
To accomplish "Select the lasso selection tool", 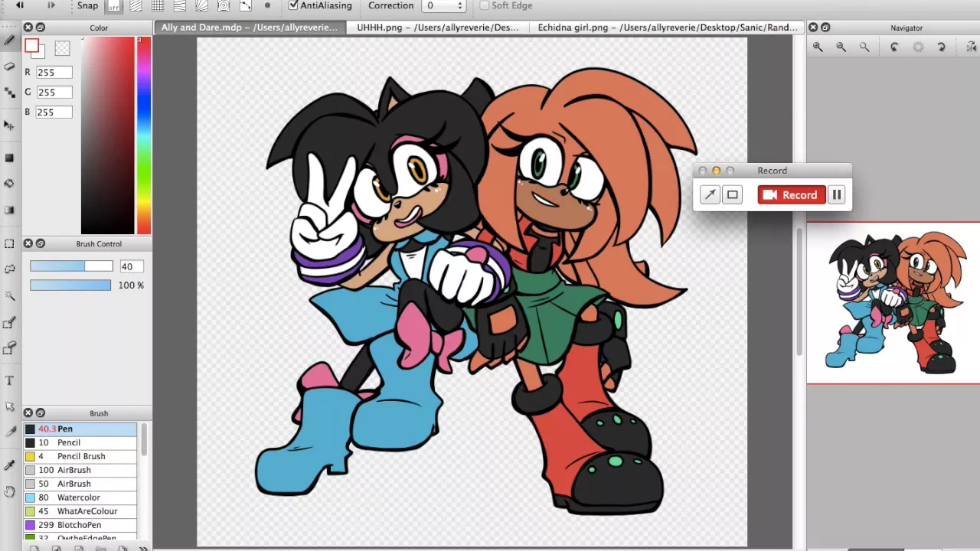I will pyautogui.click(x=9, y=269).
